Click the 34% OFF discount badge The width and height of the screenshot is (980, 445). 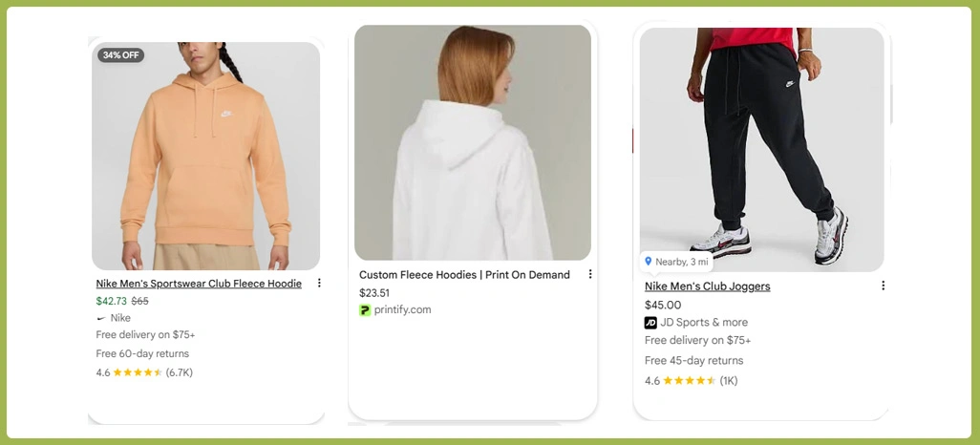(120, 55)
